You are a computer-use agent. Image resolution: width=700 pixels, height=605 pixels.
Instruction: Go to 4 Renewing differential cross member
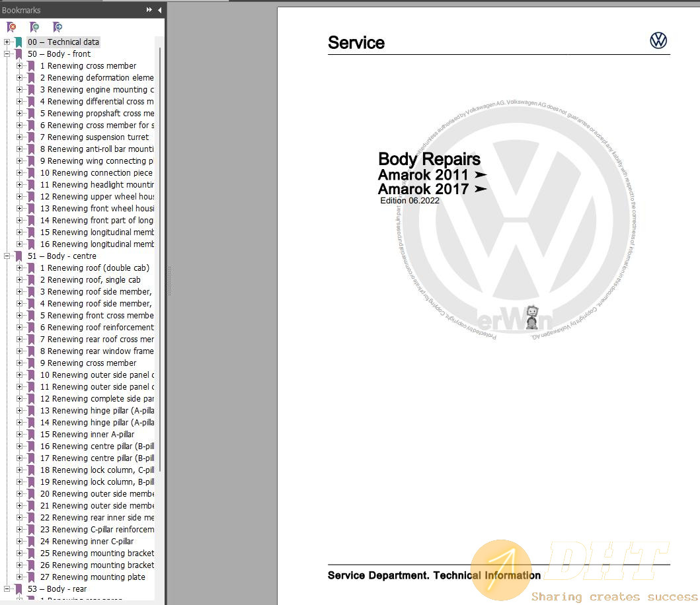97,102
